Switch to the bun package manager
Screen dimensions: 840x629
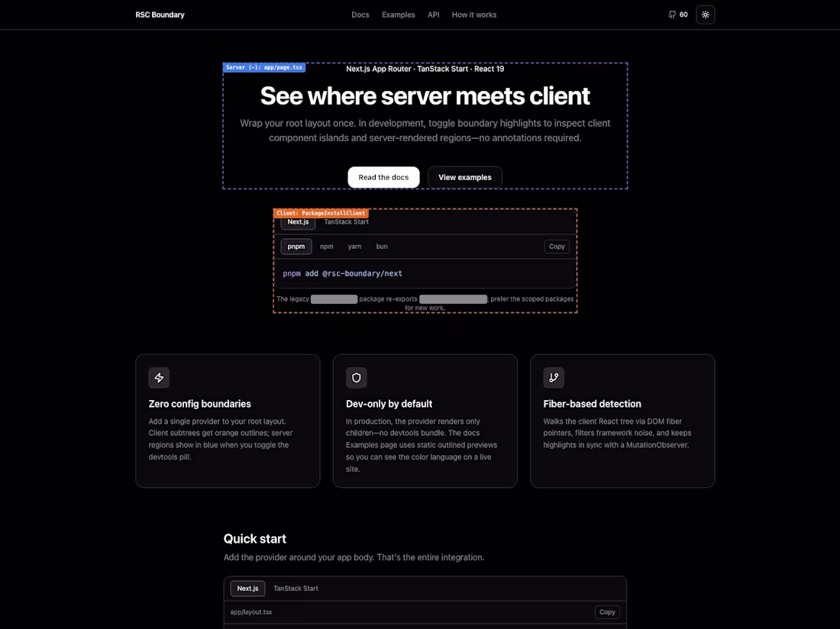tap(382, 246)
